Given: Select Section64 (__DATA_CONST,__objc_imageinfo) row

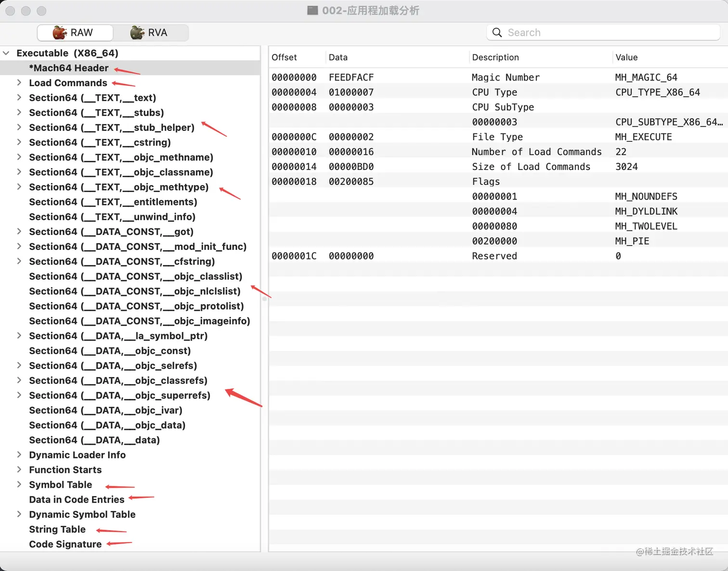Looking at the screenshot, I should tap(130, 322).
